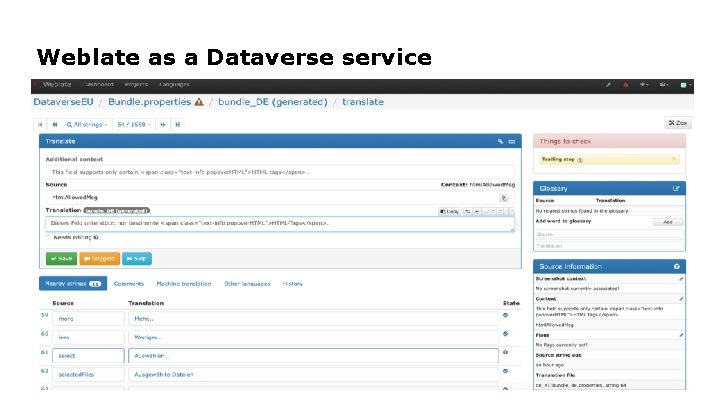Select the Nearby strings tab
The height and width of the screenshot is (405, 720).
(73, 283)
